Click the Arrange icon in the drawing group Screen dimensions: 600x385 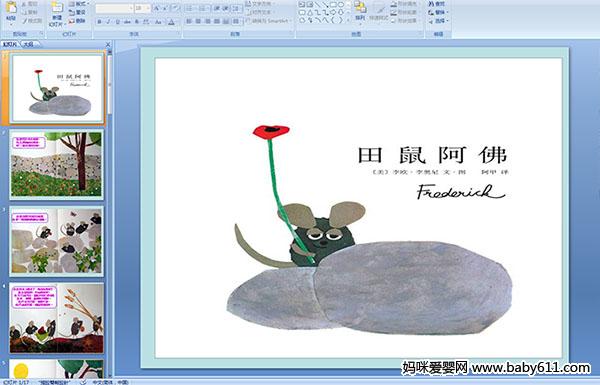360,11
